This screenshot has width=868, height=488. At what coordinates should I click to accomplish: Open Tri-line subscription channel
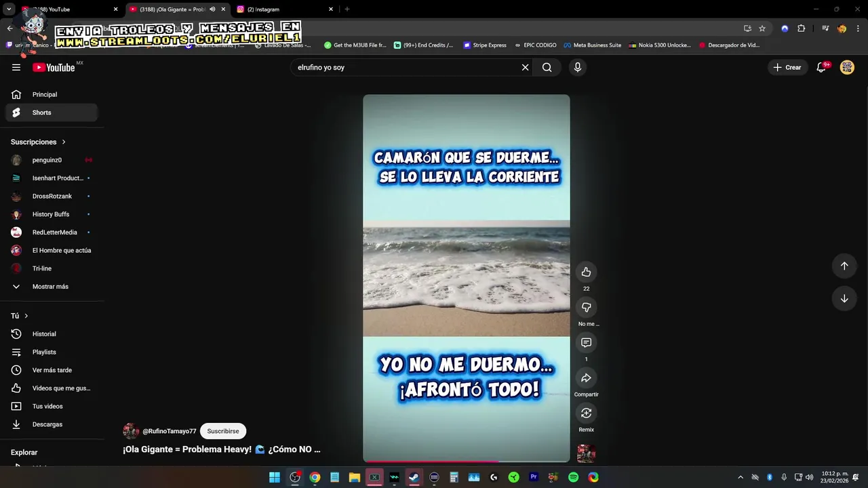[52, 268]
